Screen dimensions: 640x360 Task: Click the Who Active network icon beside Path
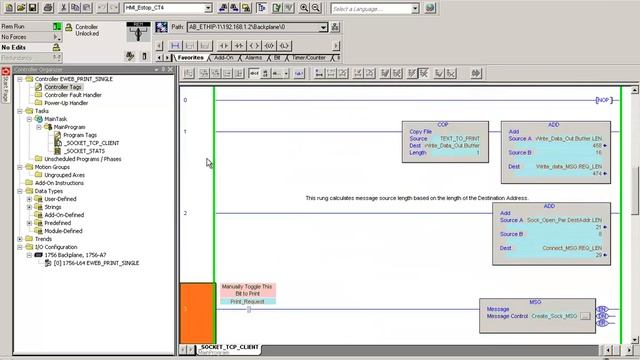(335, 27)
